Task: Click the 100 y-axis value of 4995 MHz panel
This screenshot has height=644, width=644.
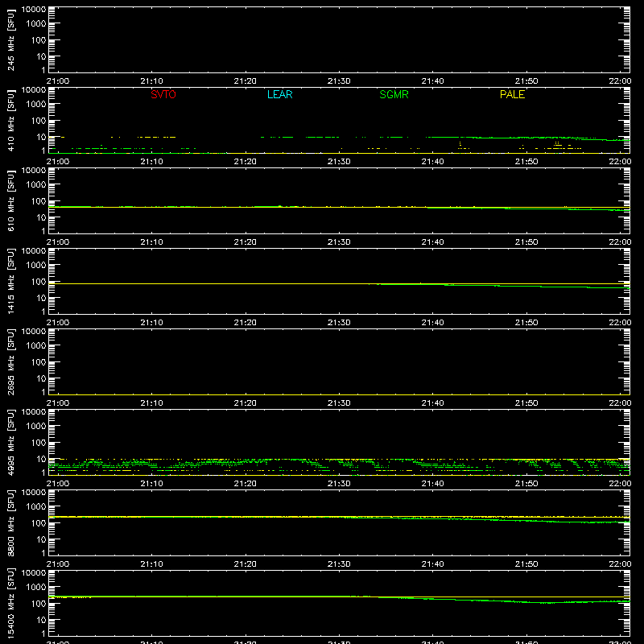Action: 39,443
